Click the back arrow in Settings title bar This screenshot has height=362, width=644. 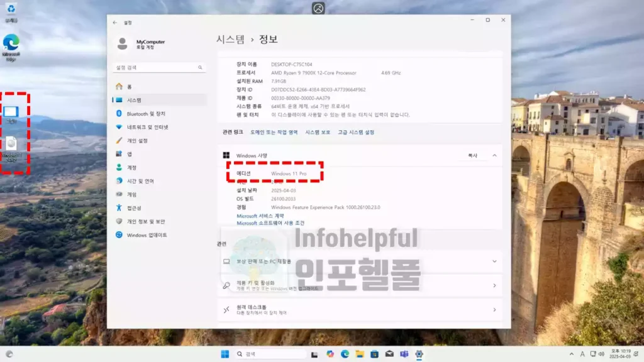tap(115, 23)
